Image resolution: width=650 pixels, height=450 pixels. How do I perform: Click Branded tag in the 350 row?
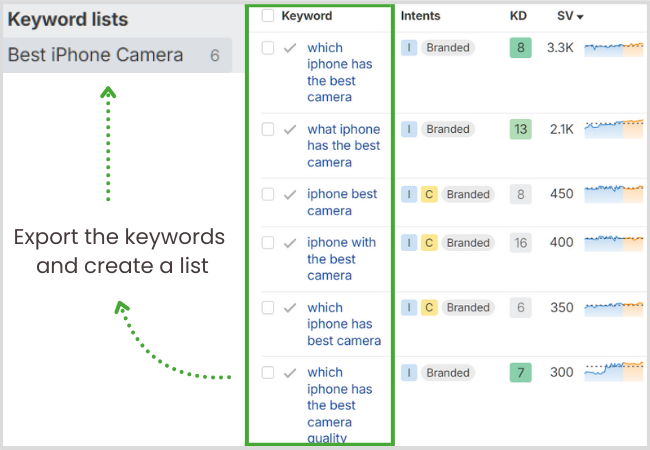coord(468,307)
